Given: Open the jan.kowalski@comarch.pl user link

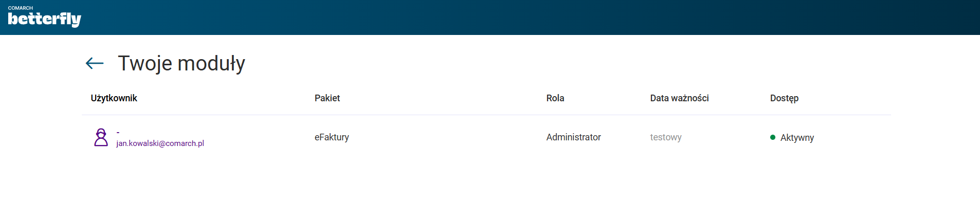Looking at the screenshot, I should (x=160, y=143).
